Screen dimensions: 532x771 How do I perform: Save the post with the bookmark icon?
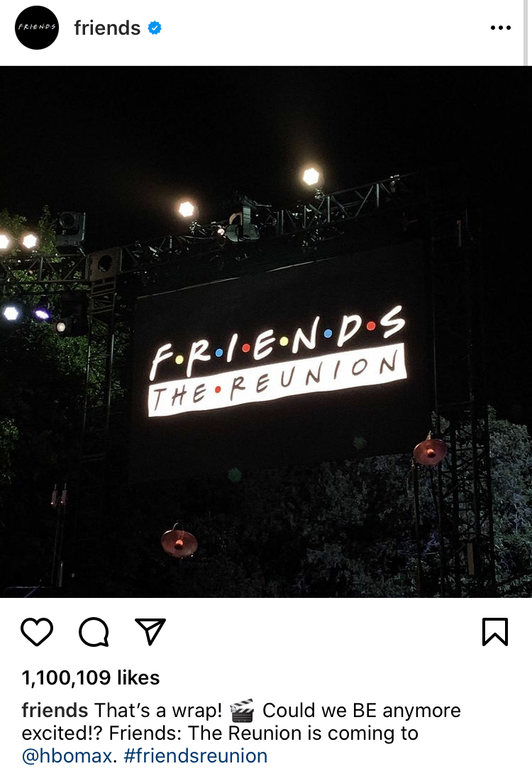point(494,631)
